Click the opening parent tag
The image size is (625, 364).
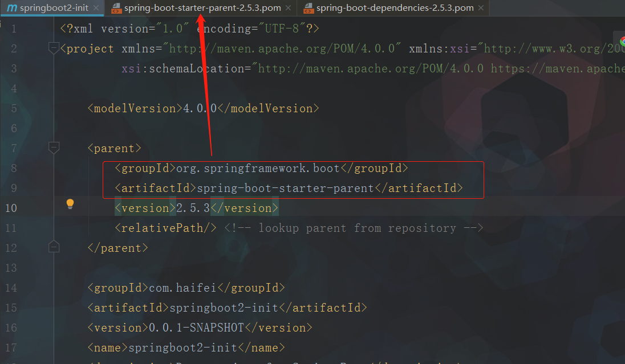(x=115, y=148)
